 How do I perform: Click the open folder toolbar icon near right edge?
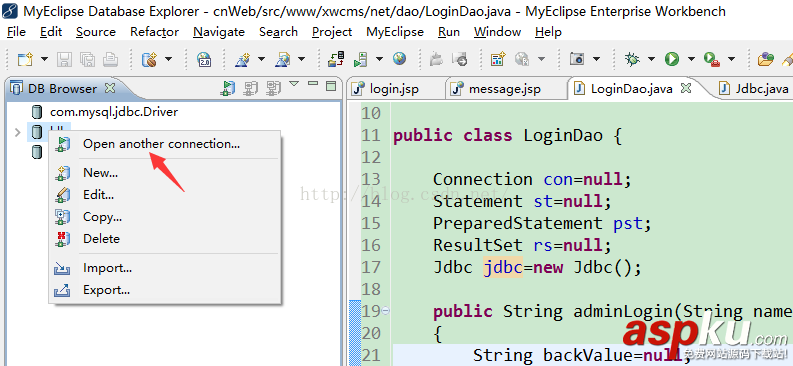(766, 60)
